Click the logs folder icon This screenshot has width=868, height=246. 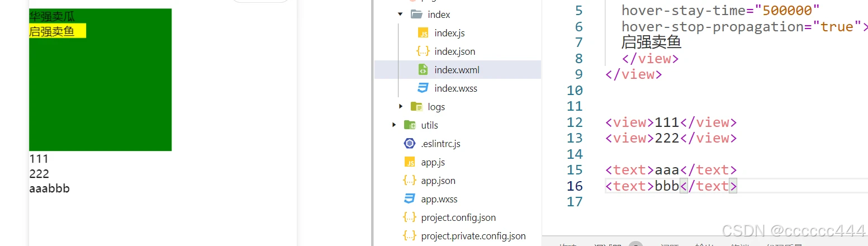[x=416, y=107]
